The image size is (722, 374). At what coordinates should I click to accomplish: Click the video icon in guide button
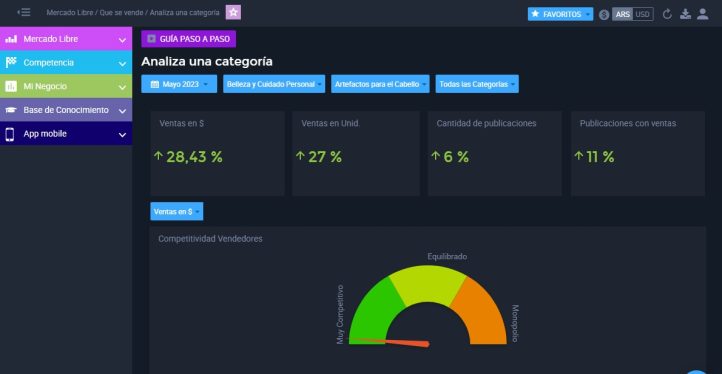click(x=151, y=39)
